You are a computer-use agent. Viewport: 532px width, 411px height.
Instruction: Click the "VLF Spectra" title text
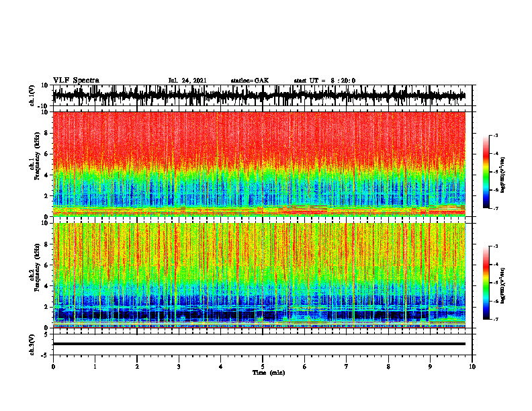pyautogui.click(x=76, y=81)
